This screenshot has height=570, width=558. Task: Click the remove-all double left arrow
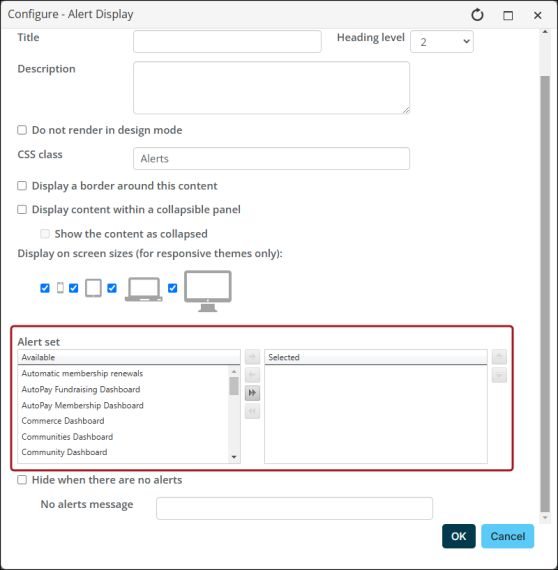[x=252, y=411]
